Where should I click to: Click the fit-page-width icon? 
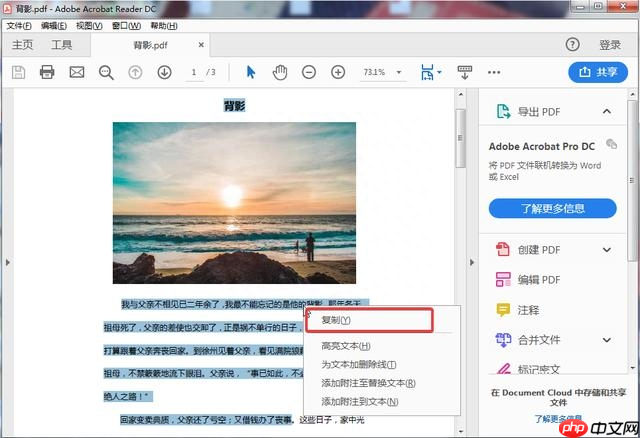tap(427, 72)
